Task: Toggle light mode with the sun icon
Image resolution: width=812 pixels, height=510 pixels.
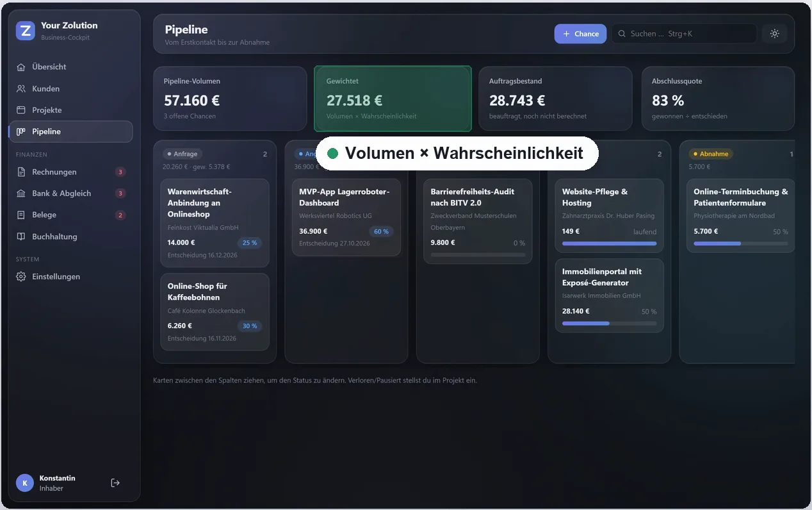Action: (775, 34)
